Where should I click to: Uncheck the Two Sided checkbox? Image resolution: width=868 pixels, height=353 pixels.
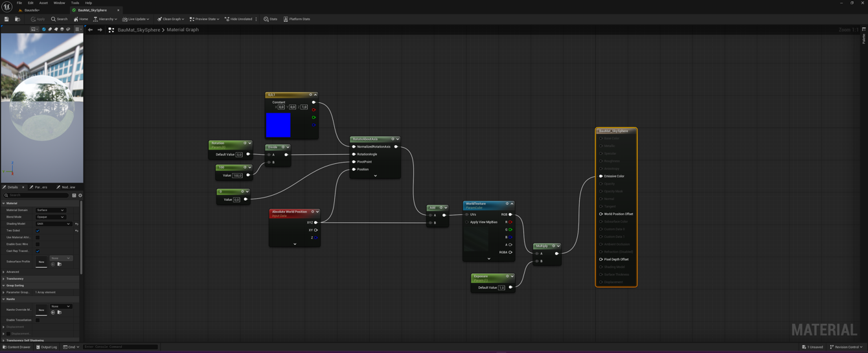(x=38, y=231)
